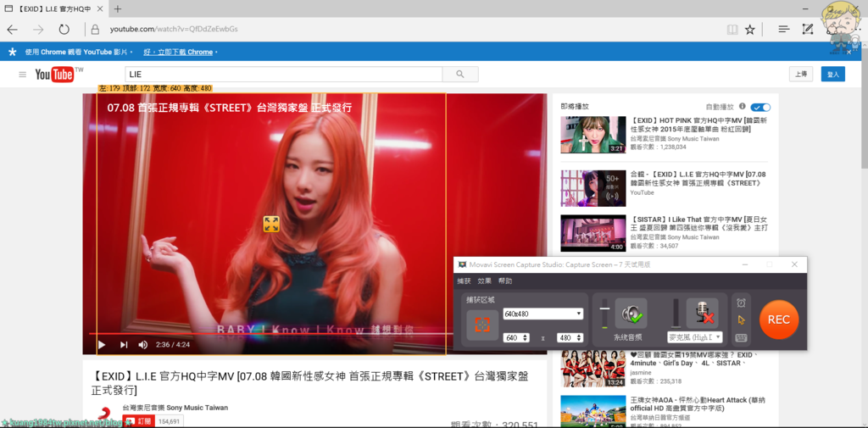Click the Sony Music channel avatar icon
This screenshot has width=868, height=428.
tap(104, 416)
